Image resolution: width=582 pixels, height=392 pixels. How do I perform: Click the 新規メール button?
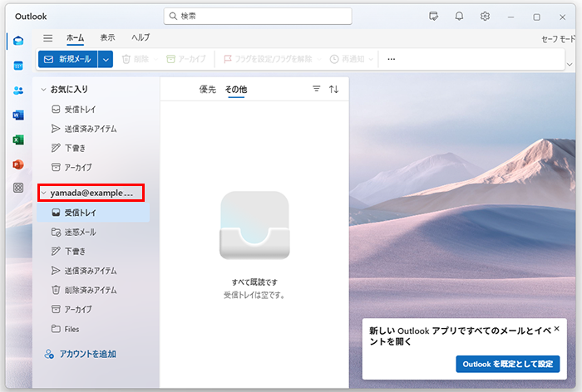coord(67,59)
